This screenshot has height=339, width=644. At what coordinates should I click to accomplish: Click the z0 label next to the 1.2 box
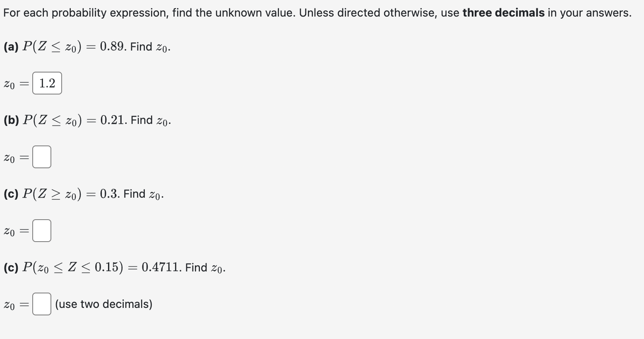click(x=9, y=84)
